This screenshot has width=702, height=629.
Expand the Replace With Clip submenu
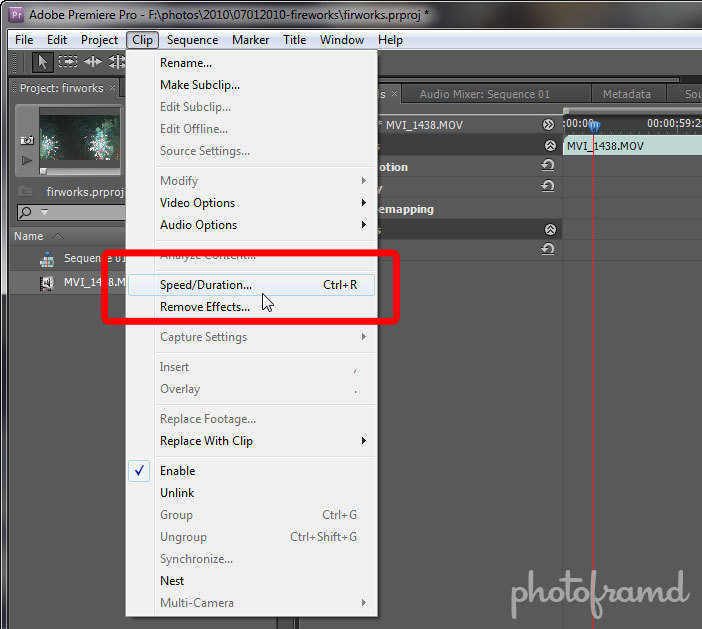[x=252, y=441]
